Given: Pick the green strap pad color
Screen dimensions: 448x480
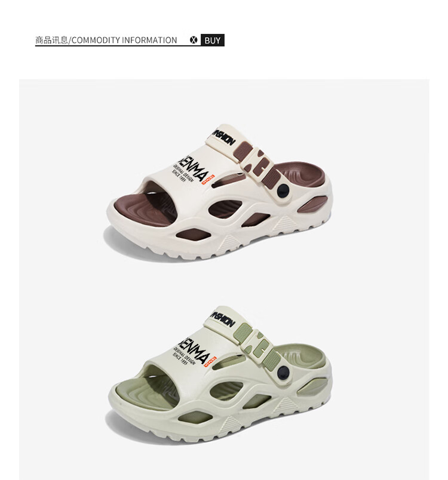Looking at the screenshot, I should tap(243, 333).
